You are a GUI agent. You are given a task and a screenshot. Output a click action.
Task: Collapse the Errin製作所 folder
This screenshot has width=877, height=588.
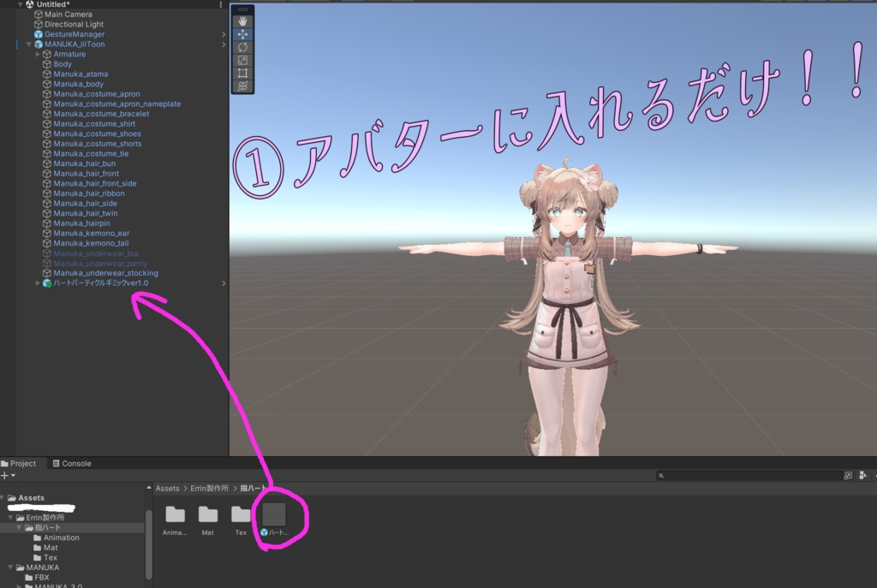10,518
